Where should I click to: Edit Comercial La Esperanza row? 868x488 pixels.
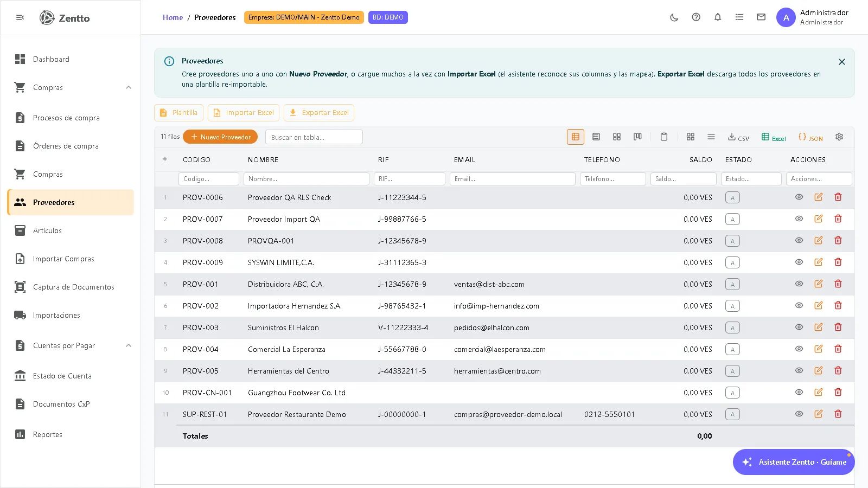click(819, 349)
